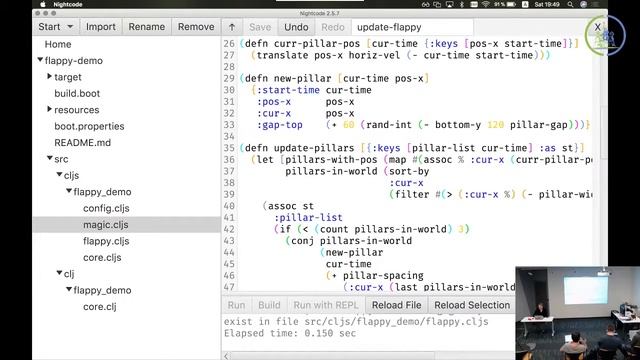The width and height of the screenshot is (640, 360).
Task: Click ':pillar-list' keyword on line 41
Action: point(308,218)
